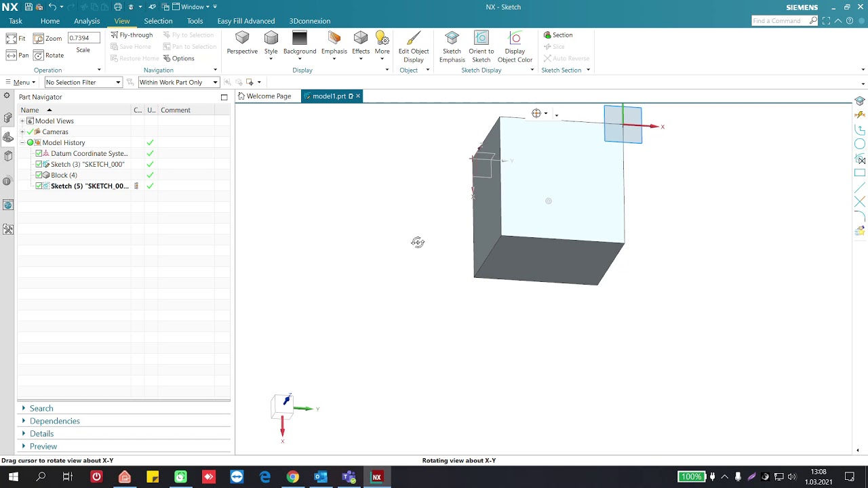Open the Reuse Library sidebar tab

[8, 156]
